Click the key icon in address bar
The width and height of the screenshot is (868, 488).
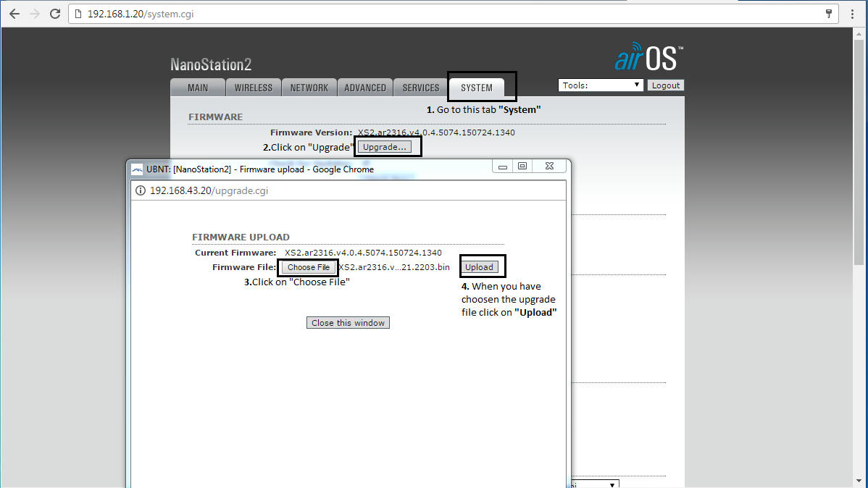click(x=829, y=14)
